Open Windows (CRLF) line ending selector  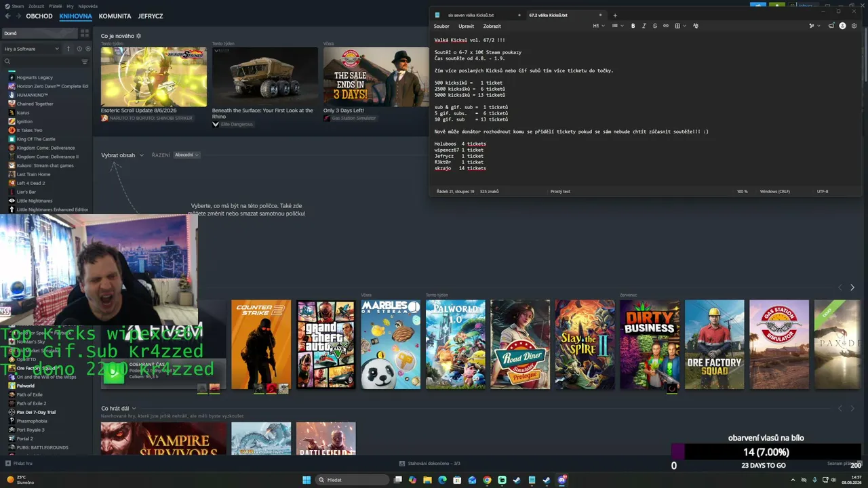click(x=774, y=191)
